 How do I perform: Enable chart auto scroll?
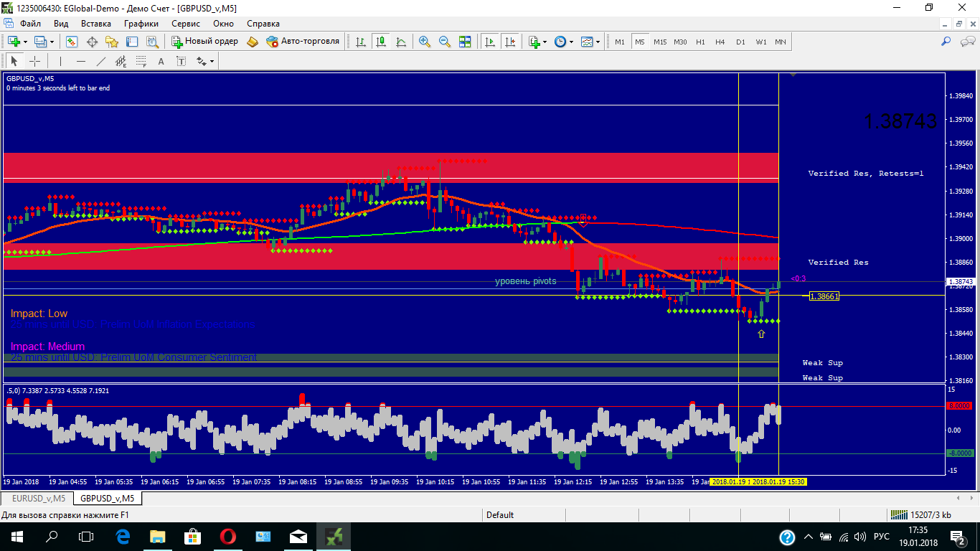coord(490,42)
